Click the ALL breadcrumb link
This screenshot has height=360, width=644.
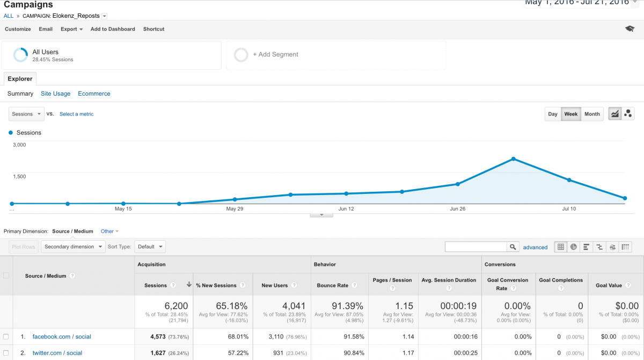pos(9,16)
